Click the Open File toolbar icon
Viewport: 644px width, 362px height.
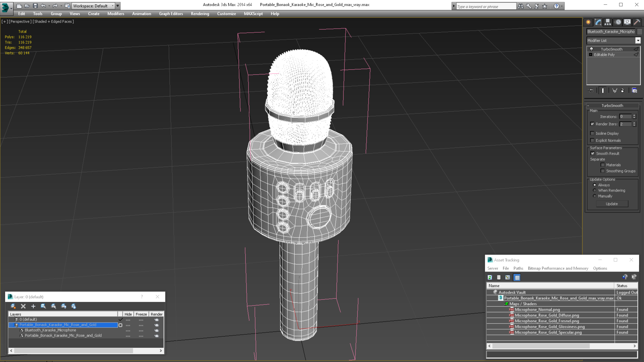coord(27,6)
